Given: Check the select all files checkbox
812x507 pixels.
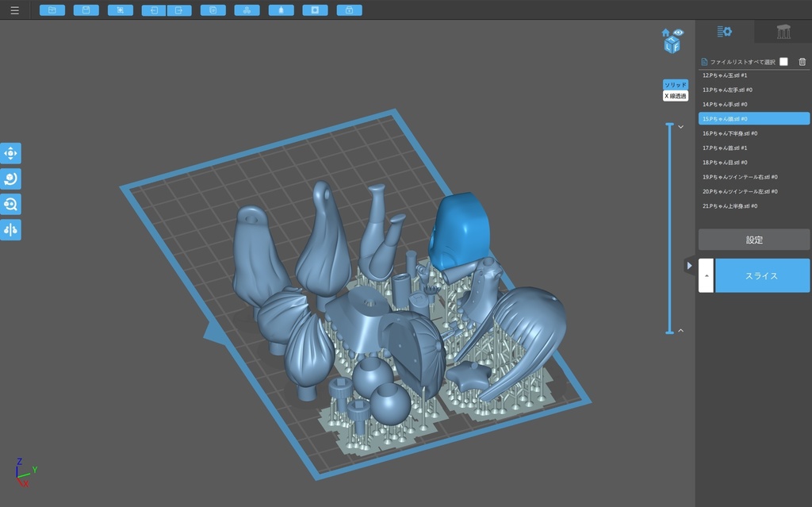Looking at the screenshot, I should click(783, 62).
